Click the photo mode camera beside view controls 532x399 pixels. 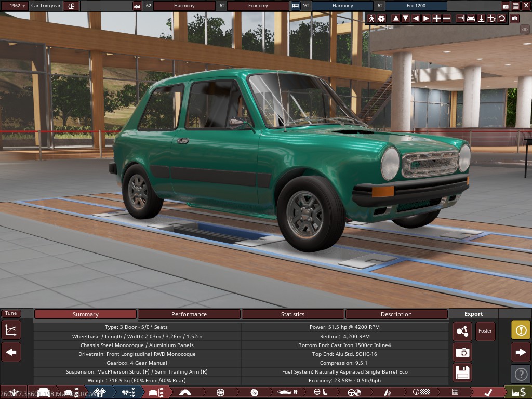pyautogui.click(x=515, y=18)
